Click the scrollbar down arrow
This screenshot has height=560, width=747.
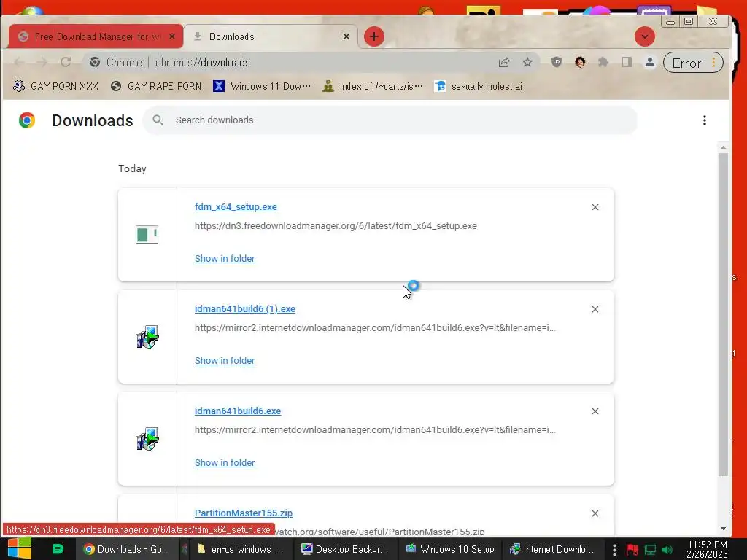(x=723, y=529)
